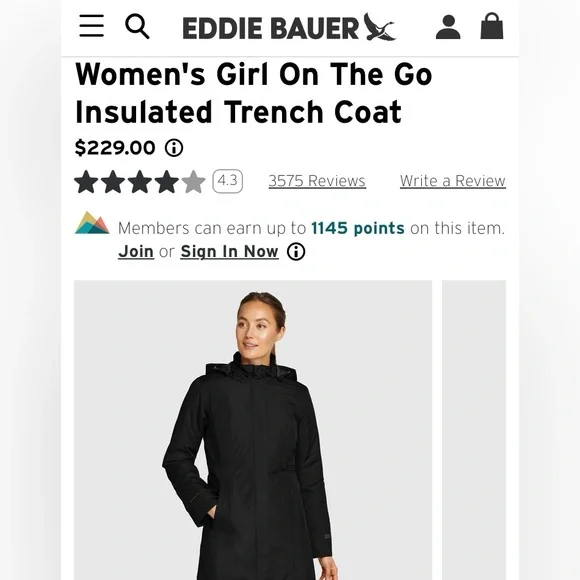Viewport: 580px width, 580px height.
Task: Open the 3575 Reviews link
Action: coord(317,181)
